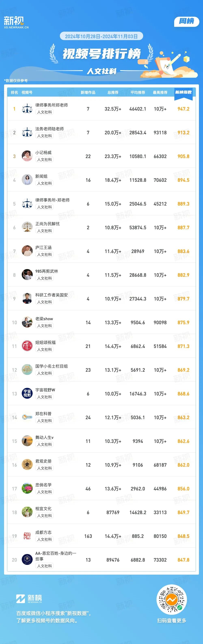Screen dimensions: 203x644
Task: Open the 老梁show account name
Action: point(44,319)
